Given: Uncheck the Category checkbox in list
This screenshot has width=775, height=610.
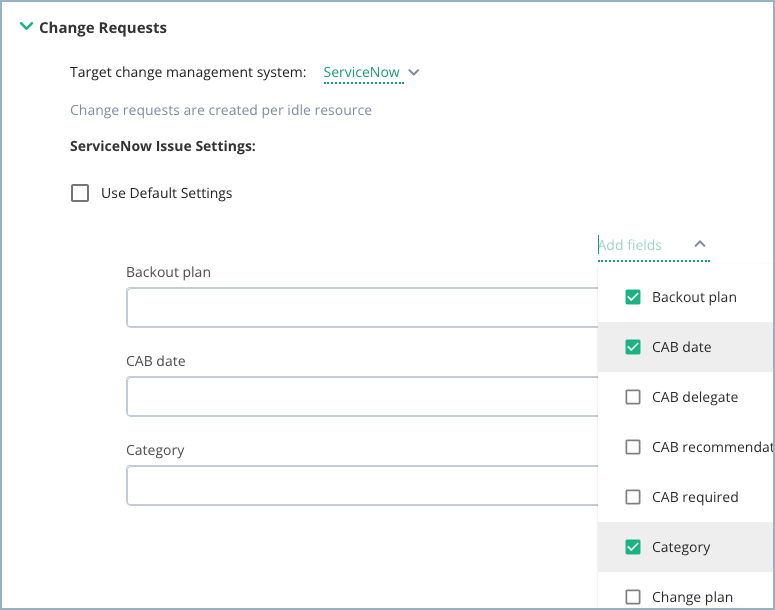Looking at the screenshot, I should click(633, 547).
